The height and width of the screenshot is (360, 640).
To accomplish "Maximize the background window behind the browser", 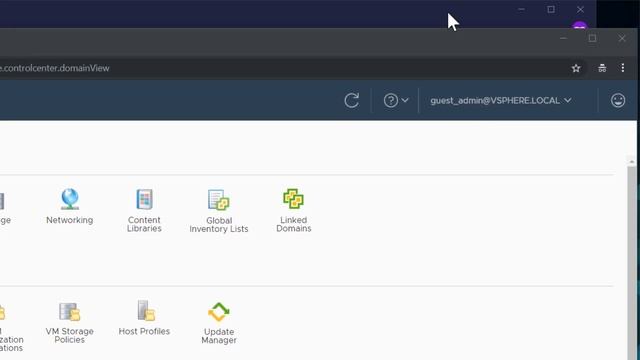I will point(551,9).
